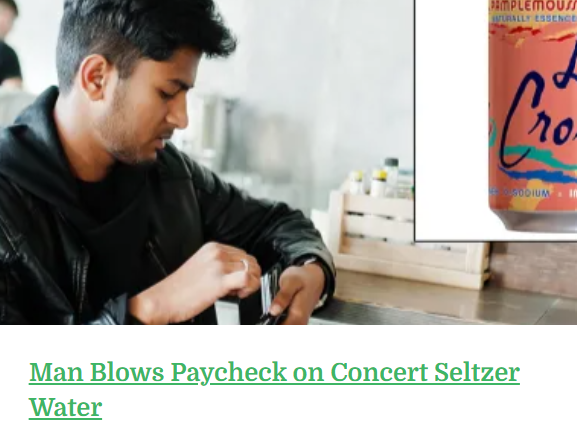Click the 'Man Blows' start of the headline

click(x=96, y=372)
